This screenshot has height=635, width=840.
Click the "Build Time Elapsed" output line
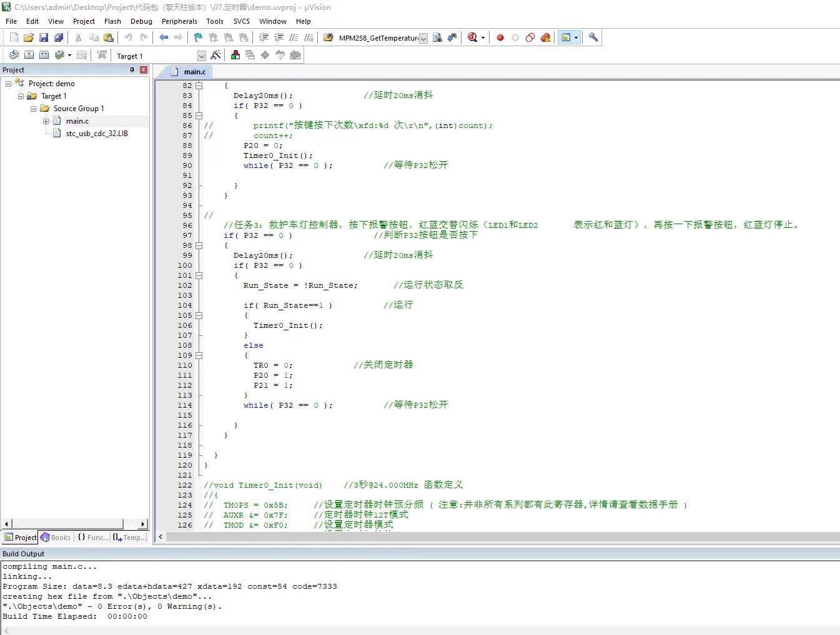pos(75,616)
